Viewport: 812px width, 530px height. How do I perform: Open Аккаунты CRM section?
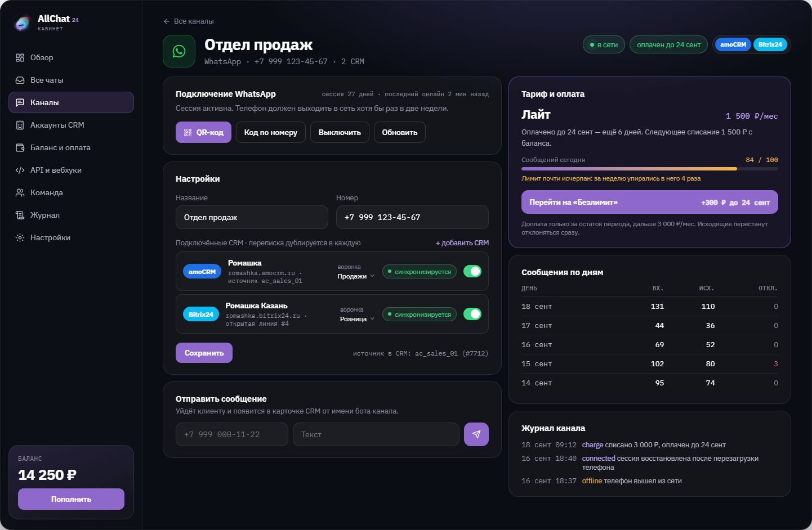coord(71,125)
